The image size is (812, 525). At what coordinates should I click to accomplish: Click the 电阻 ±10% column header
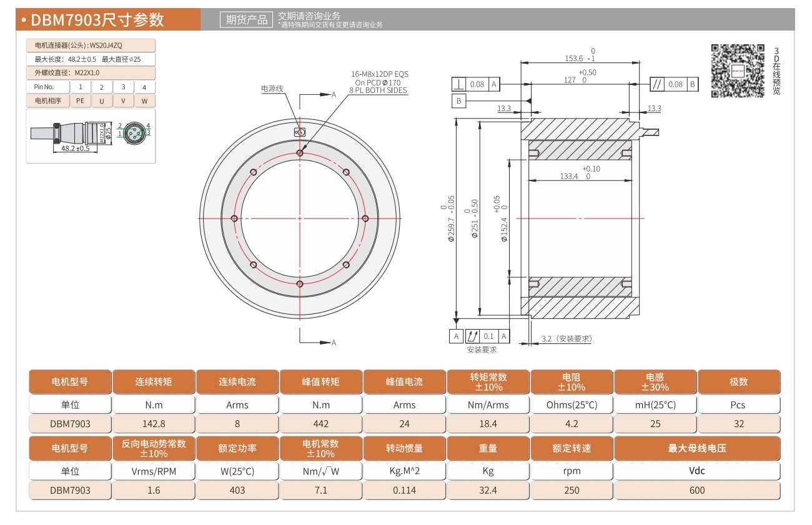(x=572, y=381)
